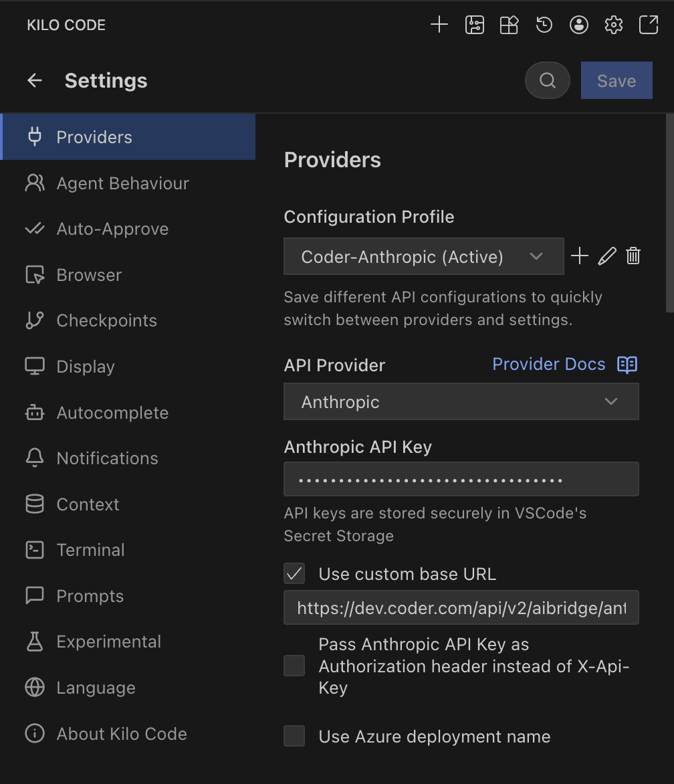
Task: Open Experimental settings
Action: coord(129,642)
